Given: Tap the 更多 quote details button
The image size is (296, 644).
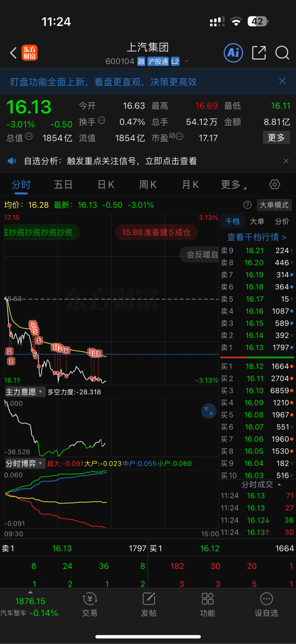Looking at the screenshot, I should click(x=276, y=138).
